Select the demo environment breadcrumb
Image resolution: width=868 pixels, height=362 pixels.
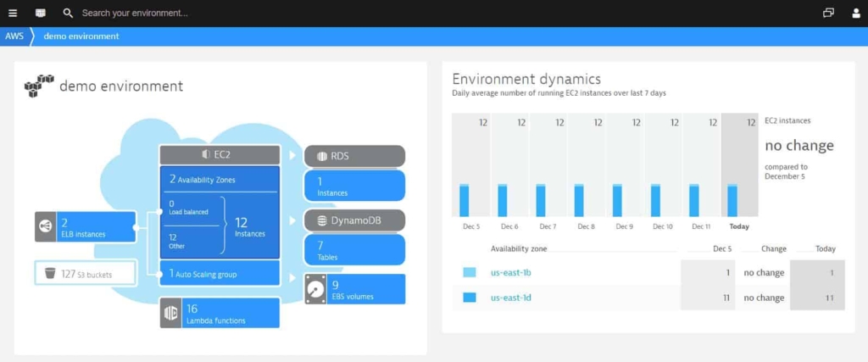(81, 36)
